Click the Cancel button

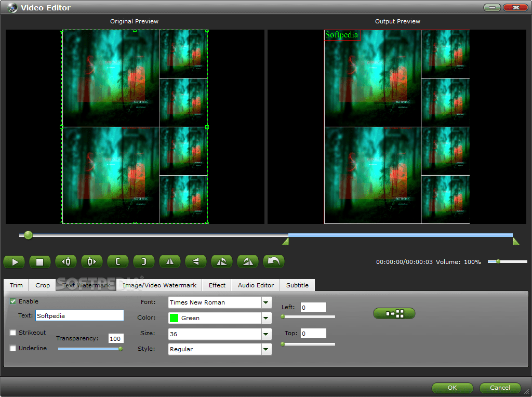pos(500,388)
